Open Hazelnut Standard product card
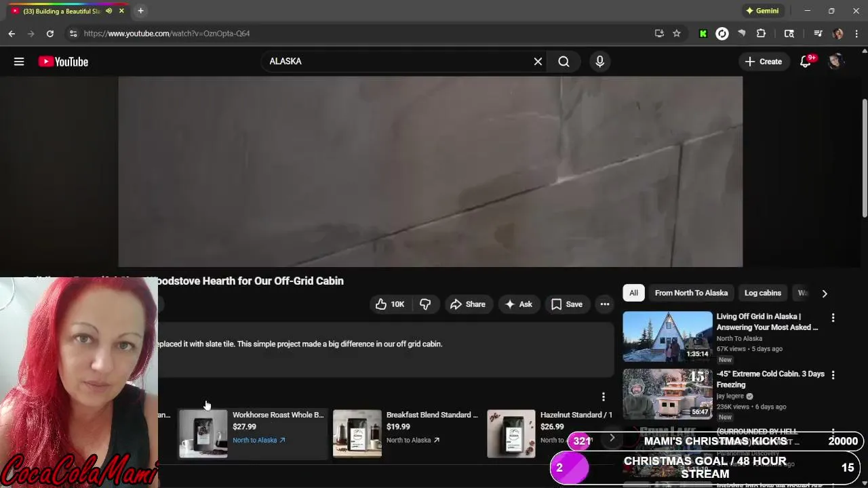Image resolution: width=868 pixels, height=488 pixels. pyautogui.click(x=551, y=434)
